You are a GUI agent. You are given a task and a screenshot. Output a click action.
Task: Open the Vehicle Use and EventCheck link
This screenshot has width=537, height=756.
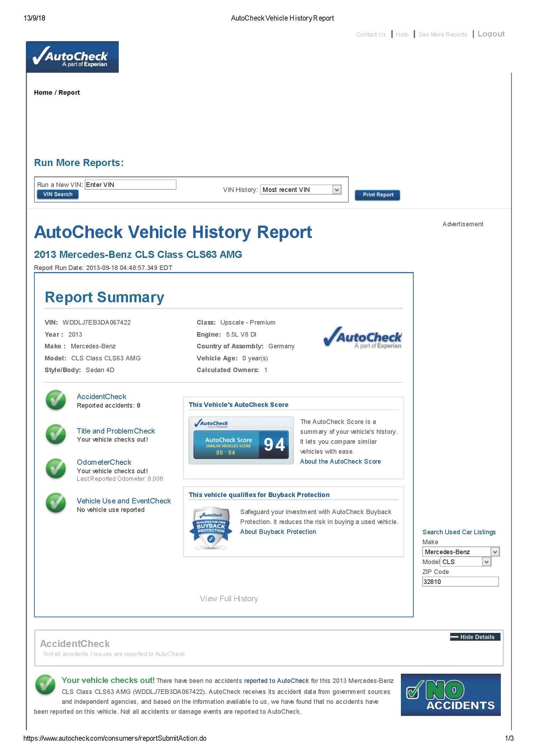click(x=124, y=501)
